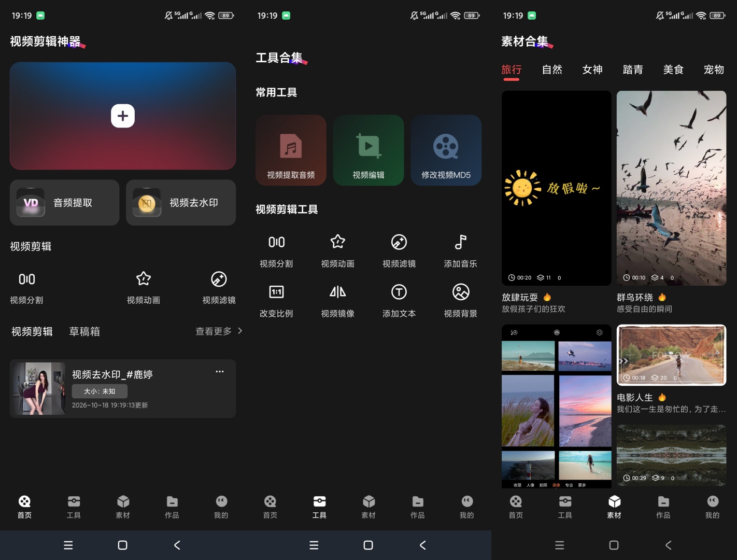Switch to the 美食 category tab
This screenshot has width=737, height=560.
tap(673, 69)
